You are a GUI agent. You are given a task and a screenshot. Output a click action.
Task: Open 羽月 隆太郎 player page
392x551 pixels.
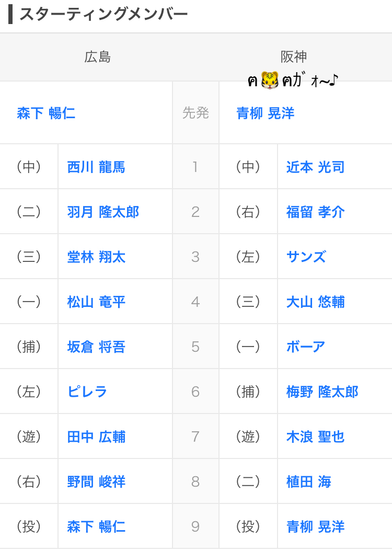click(103, 212)
